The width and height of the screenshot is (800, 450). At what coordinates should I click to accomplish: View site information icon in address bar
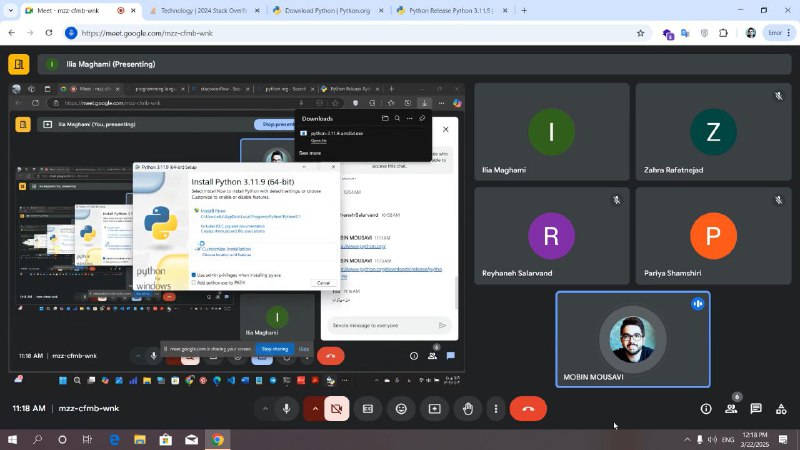pos(71,33)
